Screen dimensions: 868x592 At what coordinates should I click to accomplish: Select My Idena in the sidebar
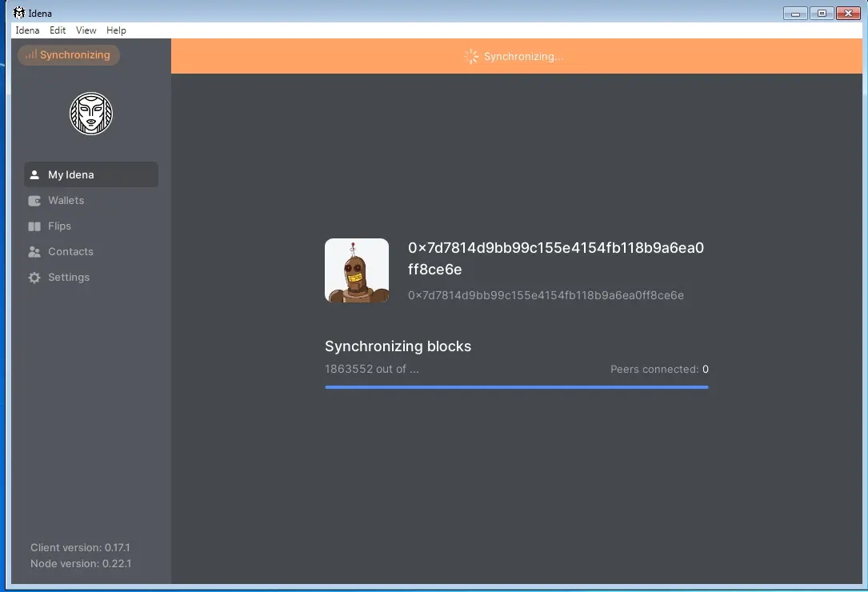[90, 174]
